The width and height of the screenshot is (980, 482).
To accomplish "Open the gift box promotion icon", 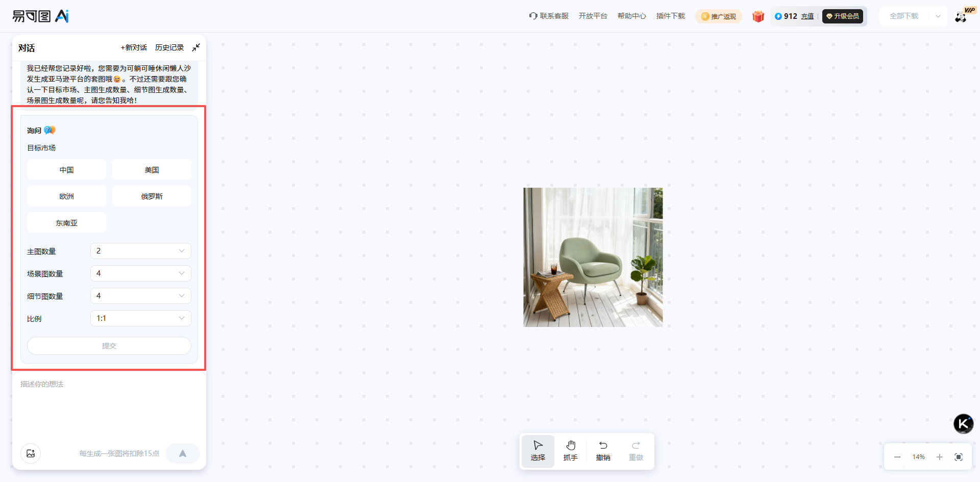I will pos(758,16).
